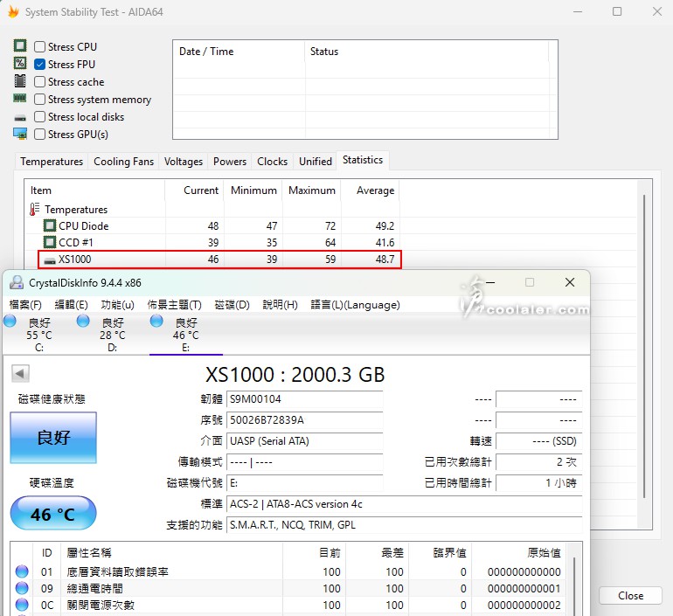
Task: Click the Date / Time column header
Action: tap(239, 52)
